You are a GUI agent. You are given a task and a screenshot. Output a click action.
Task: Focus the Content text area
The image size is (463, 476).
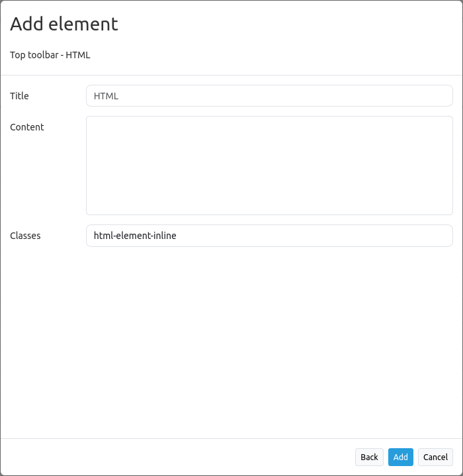[269, 166]
